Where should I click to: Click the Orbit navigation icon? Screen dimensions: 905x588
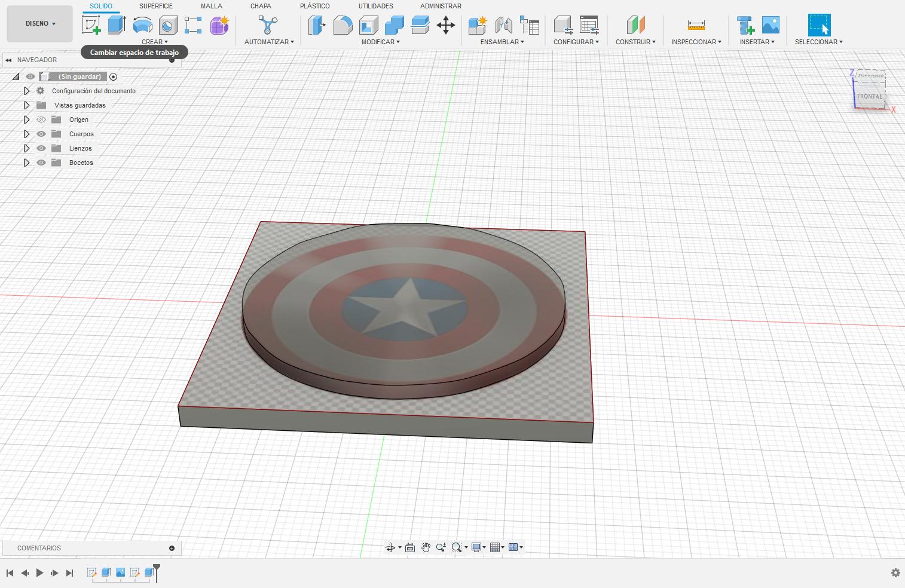(x=390, y=547)
